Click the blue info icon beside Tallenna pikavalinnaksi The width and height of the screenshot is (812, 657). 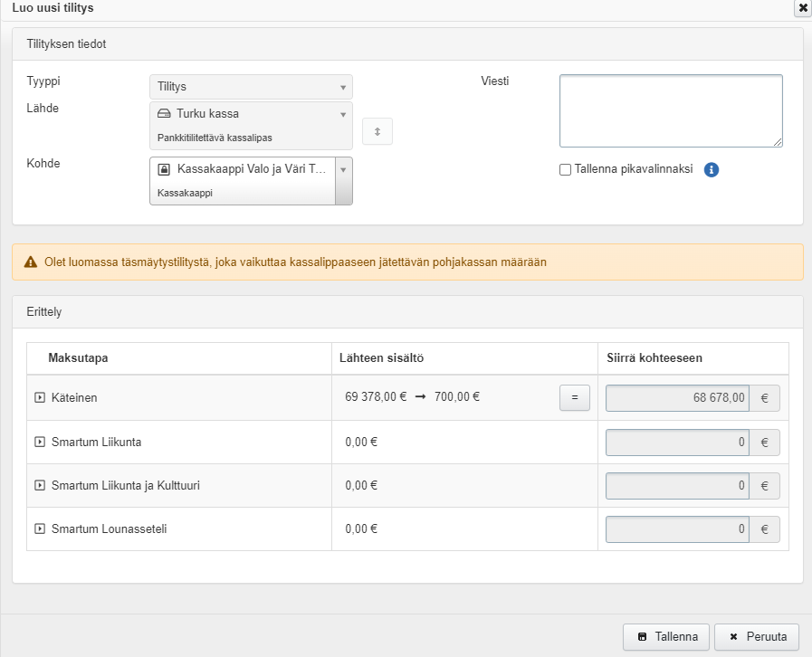click(711, 169)
